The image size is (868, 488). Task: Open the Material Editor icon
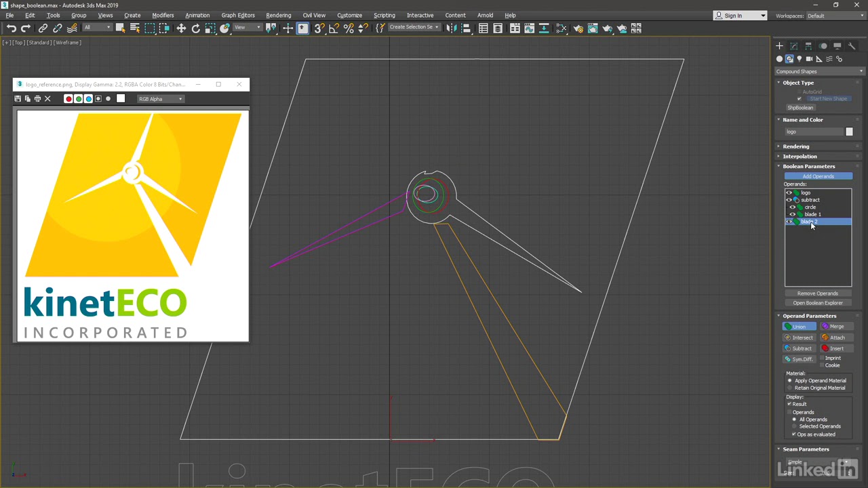tap(561, 28)
